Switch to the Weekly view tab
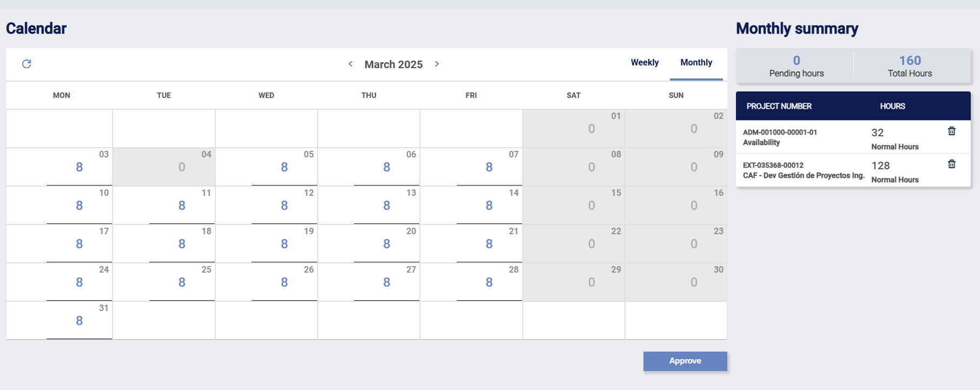 (644, 63)
